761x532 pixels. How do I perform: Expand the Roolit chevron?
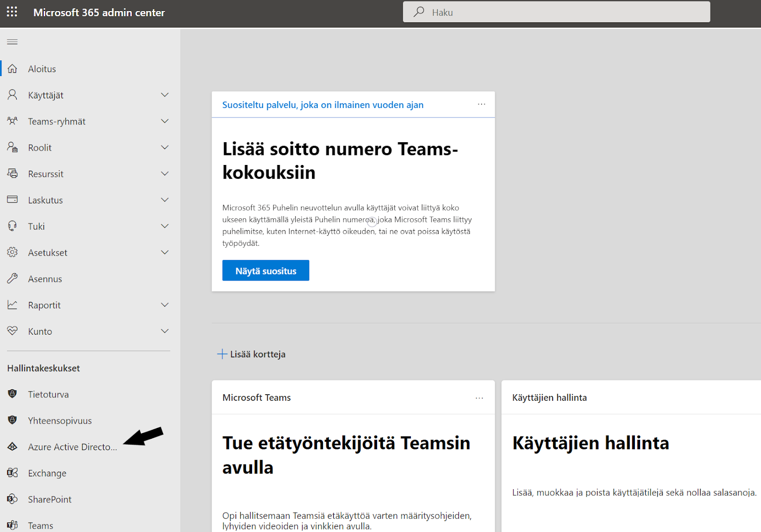click(x=165, y=147)
